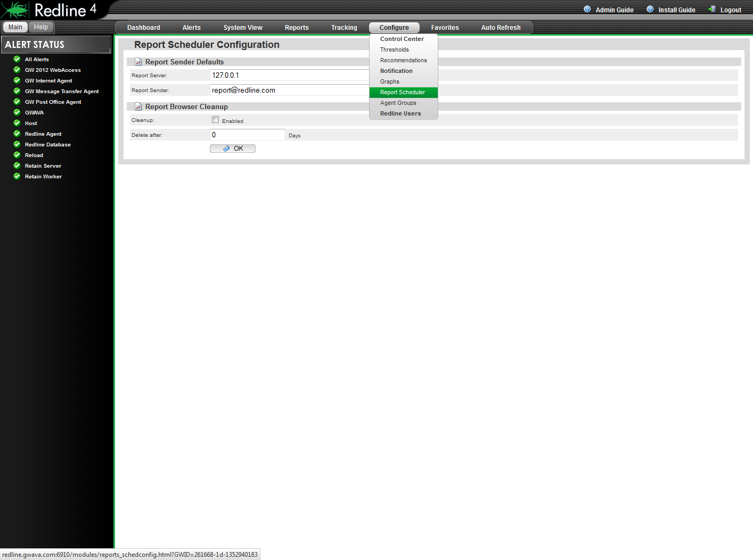Click green check icon beside Redline Database
Image resolution: width=753 pixels, height=560 pixels.
pos(17,144)
